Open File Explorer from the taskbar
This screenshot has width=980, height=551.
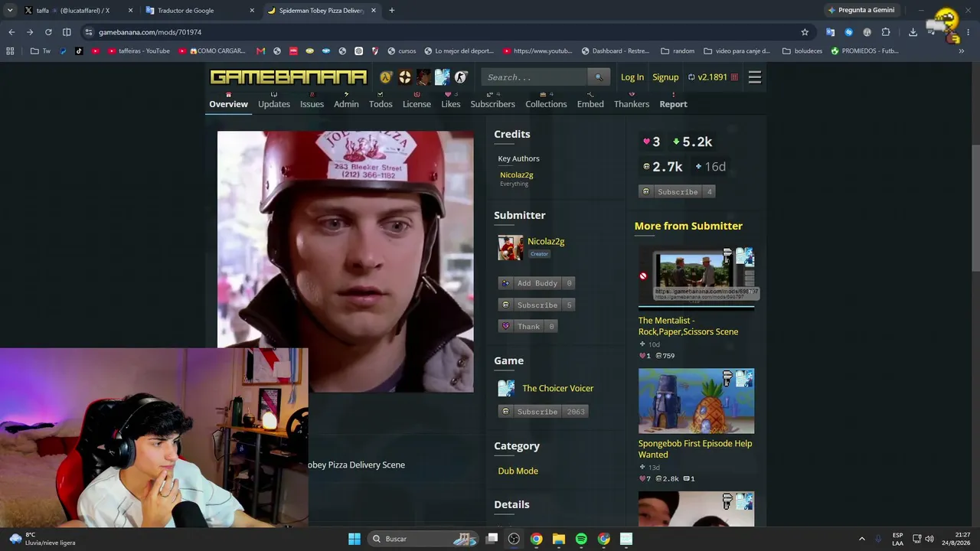pyautogui.click(x=559, y=539)
